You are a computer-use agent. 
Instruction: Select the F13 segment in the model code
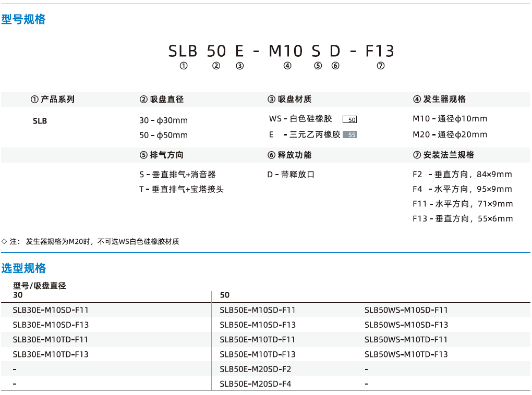pyautogui.click(x=380, y=51)
